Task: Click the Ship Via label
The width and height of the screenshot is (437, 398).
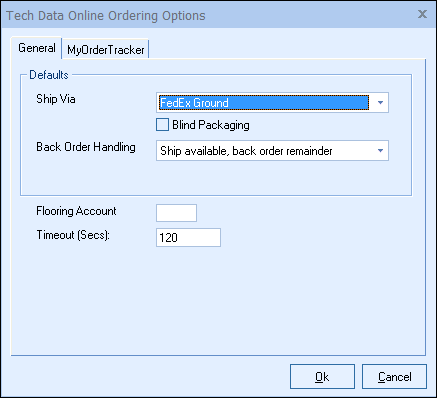Action: coord(56,99)
